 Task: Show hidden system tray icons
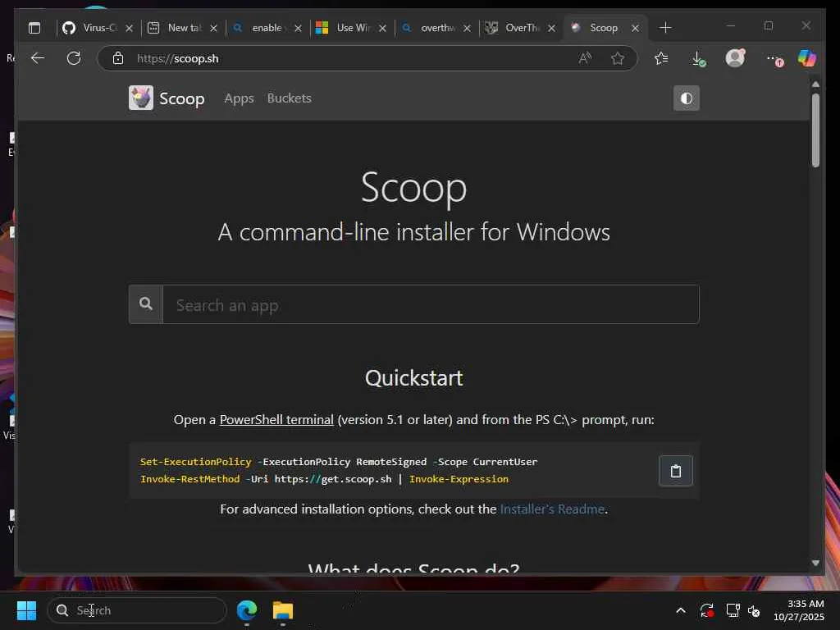point(681,610)
